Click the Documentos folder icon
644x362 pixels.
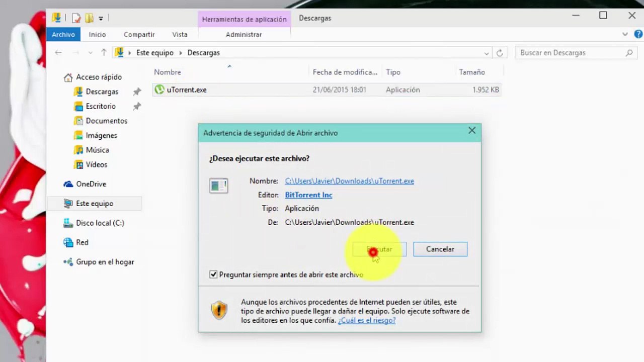pos(78,121)
